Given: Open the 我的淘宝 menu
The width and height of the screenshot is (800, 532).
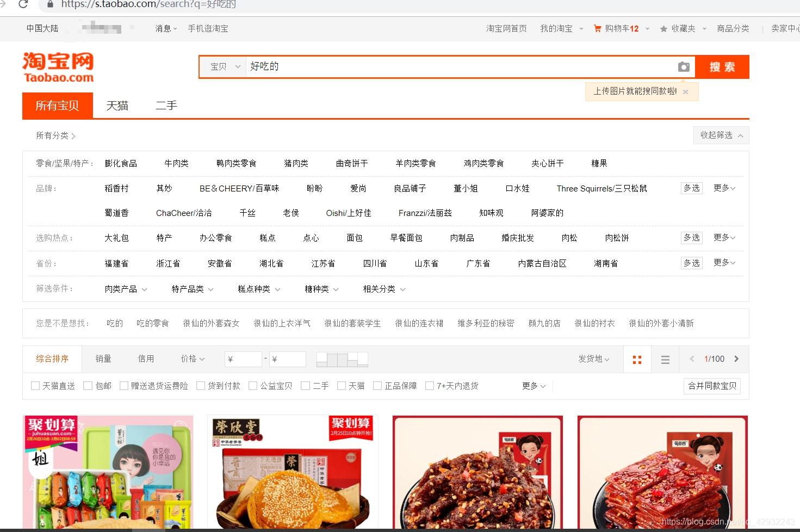Looking at the screenshot, I should [x=561, y=28].
